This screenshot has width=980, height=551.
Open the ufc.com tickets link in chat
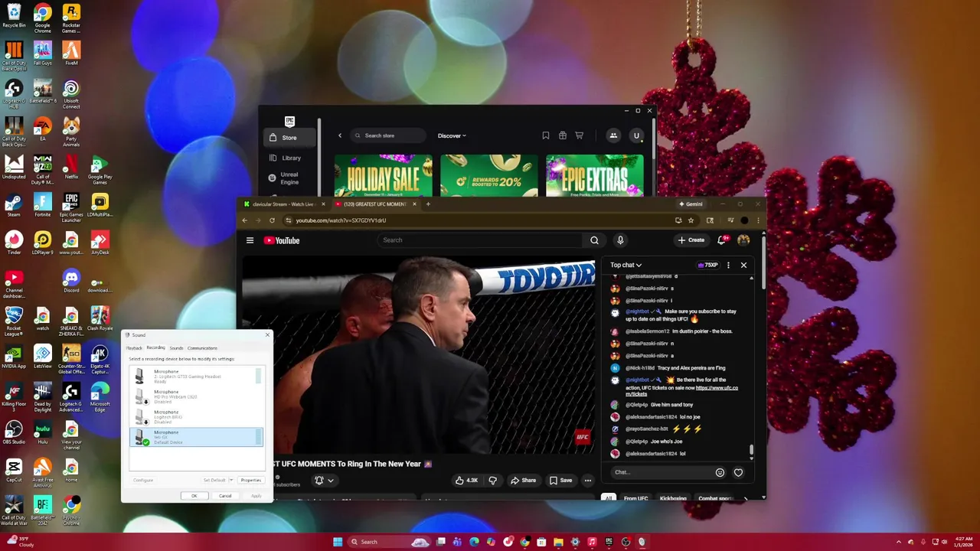pos(681,391)
